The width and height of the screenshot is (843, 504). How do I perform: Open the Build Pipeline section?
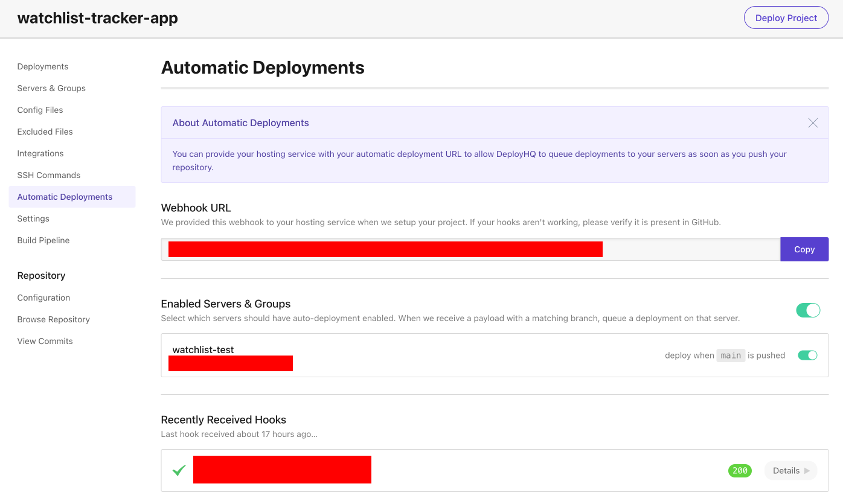(43, 240)
